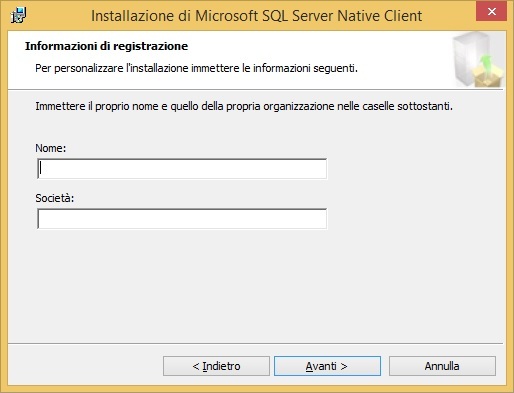The image size is (514, 393).
Task: Cancel the installation with Annulla
Action: point(442,366)
